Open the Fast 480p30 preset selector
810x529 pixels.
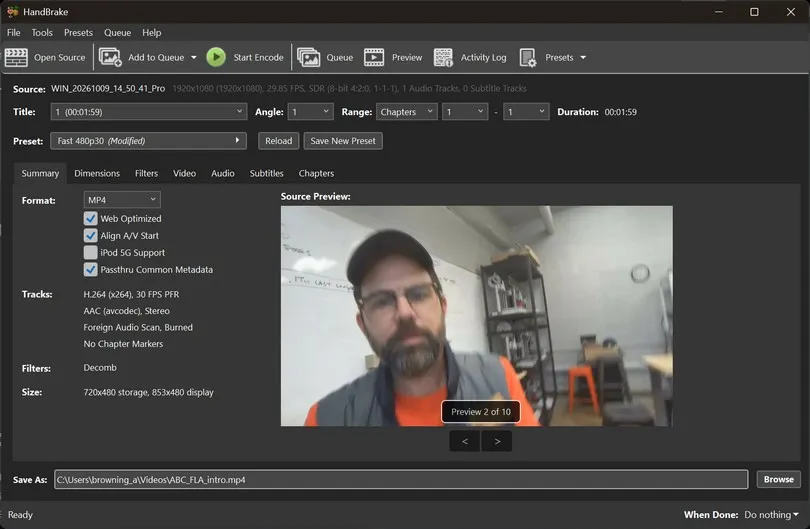pyautogui.click(x=148, y=141)
